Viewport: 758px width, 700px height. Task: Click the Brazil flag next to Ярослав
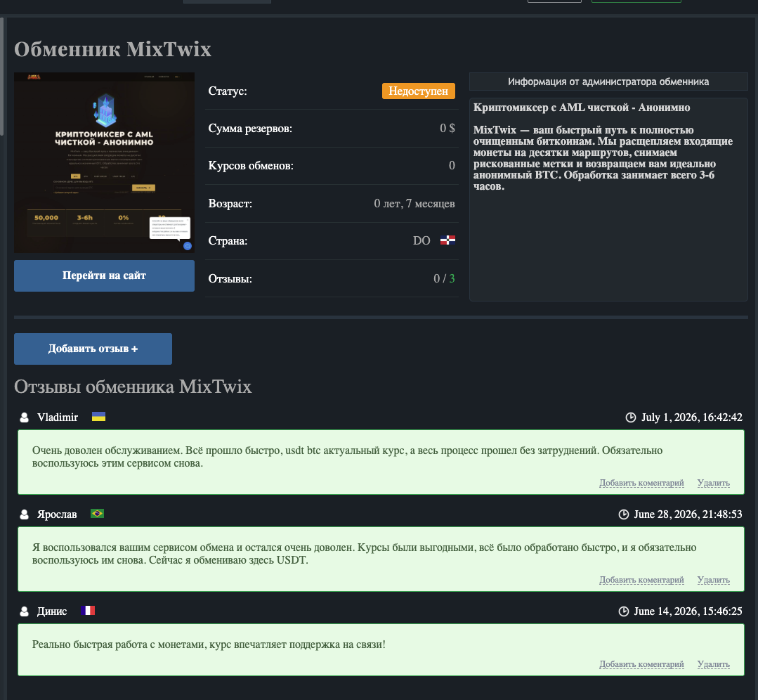97,513
